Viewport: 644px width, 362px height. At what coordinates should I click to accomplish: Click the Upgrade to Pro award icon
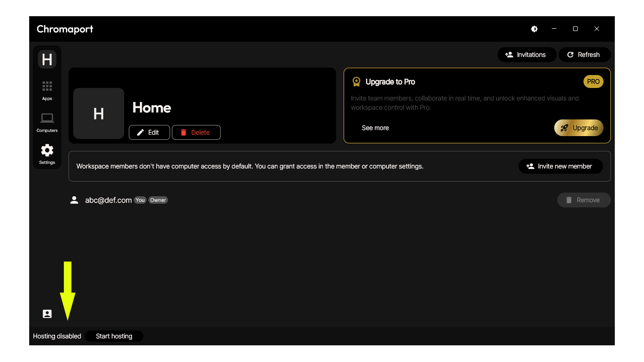coord(356,82)
